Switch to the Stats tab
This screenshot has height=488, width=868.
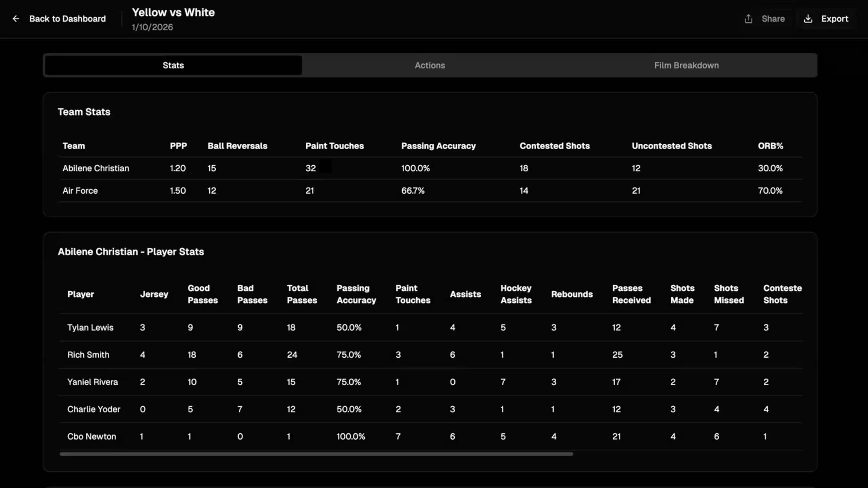click(173, 65)
